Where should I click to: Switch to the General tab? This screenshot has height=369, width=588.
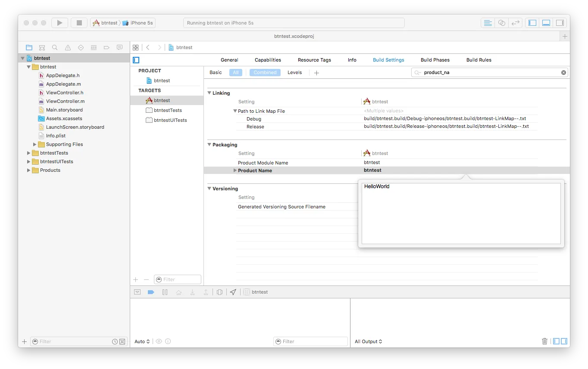(x=229, y=60)
